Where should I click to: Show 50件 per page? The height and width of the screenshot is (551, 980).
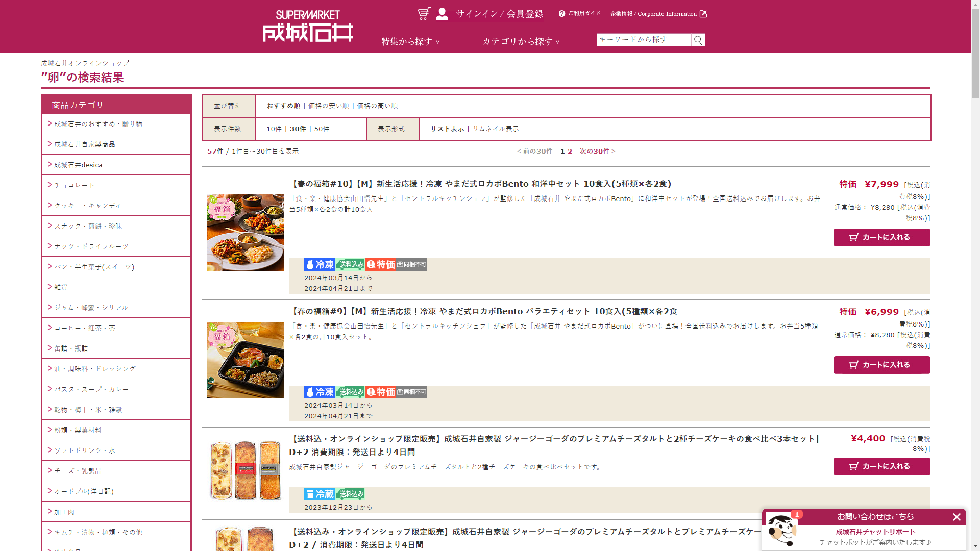(x=322, y=129)
